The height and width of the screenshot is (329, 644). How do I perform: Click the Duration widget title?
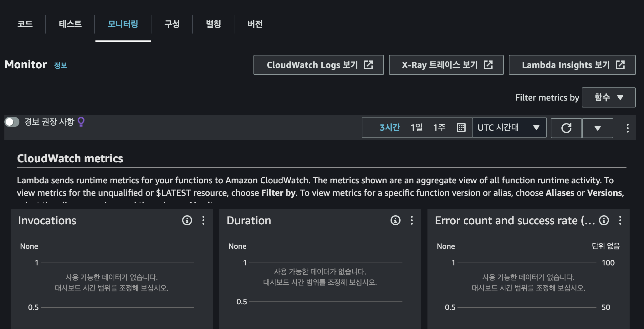249,221
